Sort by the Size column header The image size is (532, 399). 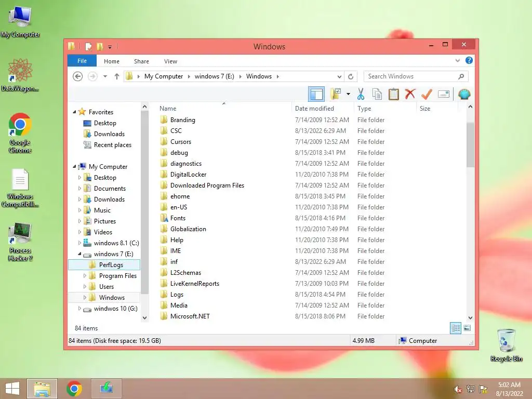tap(437, 108)
